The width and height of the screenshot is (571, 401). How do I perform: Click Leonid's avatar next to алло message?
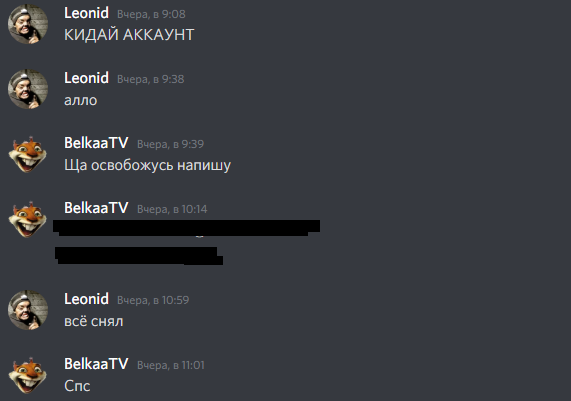coord(28,89)
